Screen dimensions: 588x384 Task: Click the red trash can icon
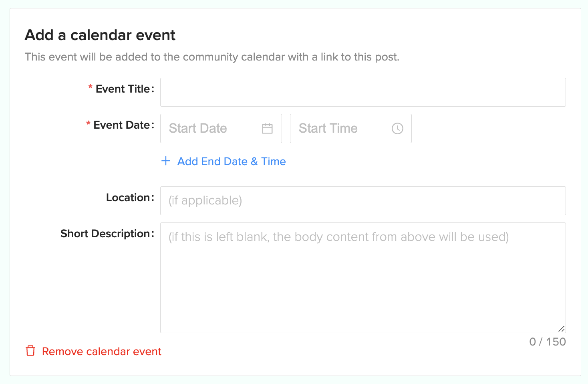[x=30, y=351]
